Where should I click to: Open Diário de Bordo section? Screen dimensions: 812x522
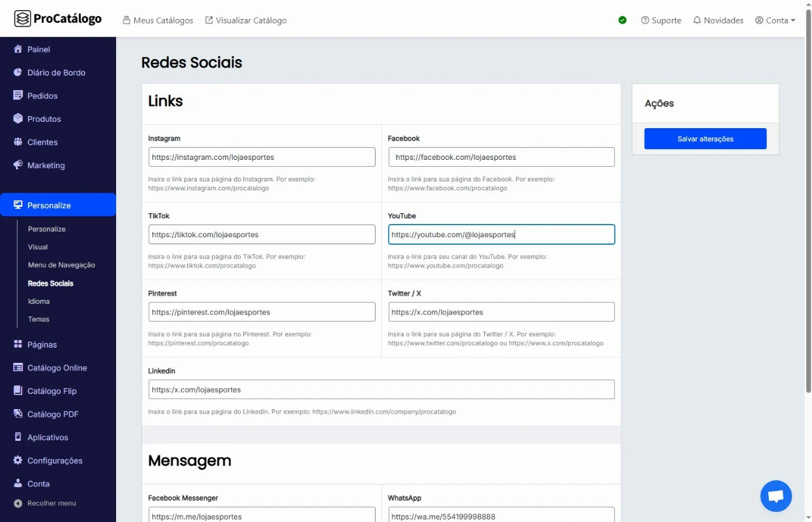pyautogui.click(x=58, y=72)
